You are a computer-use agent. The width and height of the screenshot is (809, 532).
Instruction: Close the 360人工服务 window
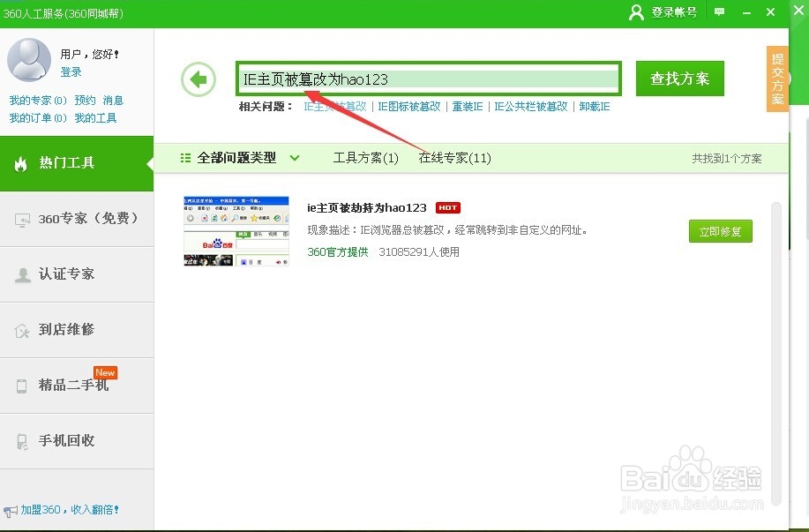click(770, 11)
